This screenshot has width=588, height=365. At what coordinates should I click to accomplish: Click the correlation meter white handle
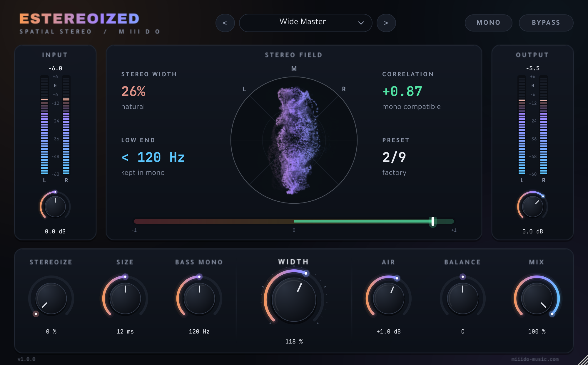(432, 221)
